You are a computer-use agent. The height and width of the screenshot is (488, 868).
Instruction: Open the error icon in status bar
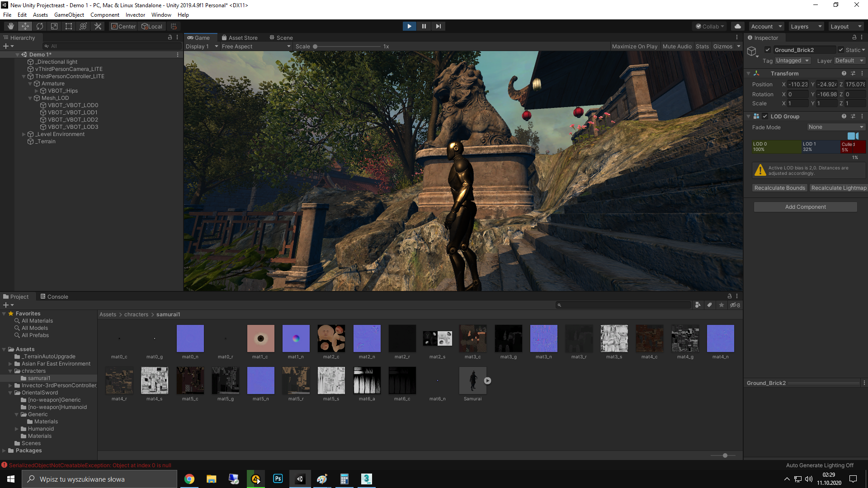(4, 465)
